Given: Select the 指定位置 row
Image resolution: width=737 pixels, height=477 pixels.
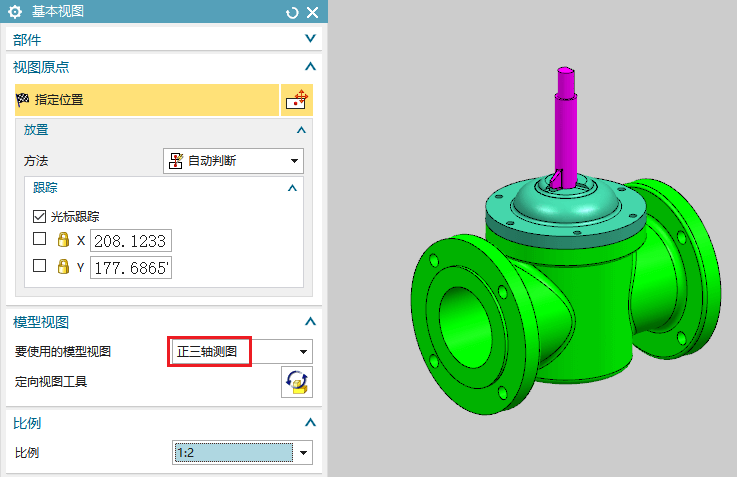Looking at the screenshot, I should [x=147, y=100].
